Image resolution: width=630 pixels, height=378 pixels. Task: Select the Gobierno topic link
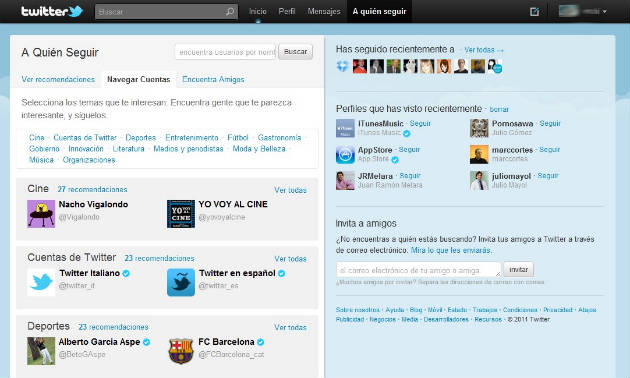pos(44,149)
